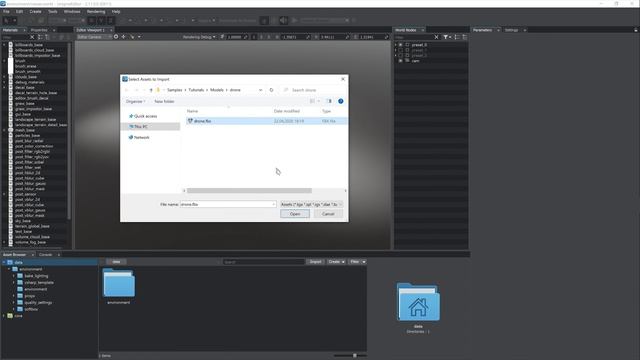Image resolution: width=640 pixels, height=360 pixels.
Task: Expand the props folder in asset tree
Action: coord(14,296)
